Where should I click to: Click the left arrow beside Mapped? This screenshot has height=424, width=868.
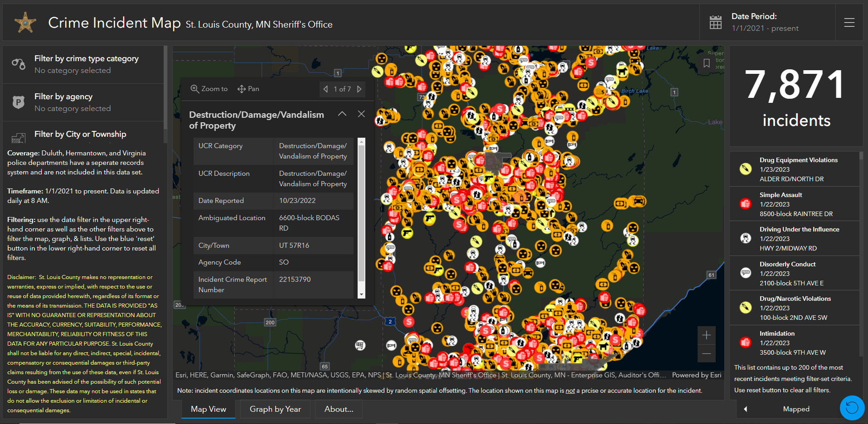coord(745,409)
